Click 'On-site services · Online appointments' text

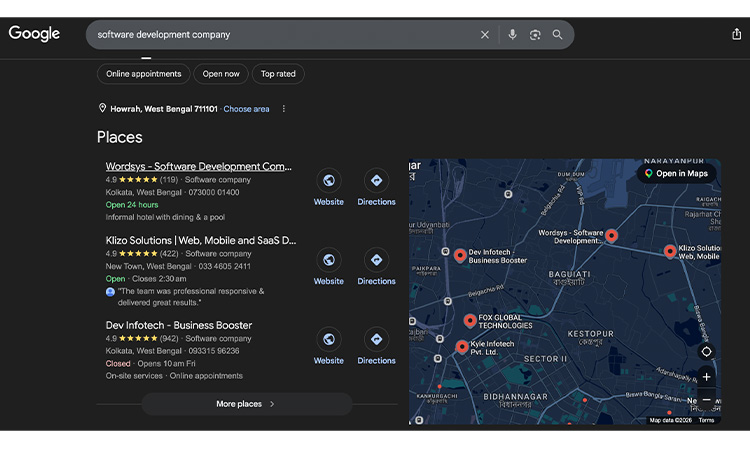point(174,376)
